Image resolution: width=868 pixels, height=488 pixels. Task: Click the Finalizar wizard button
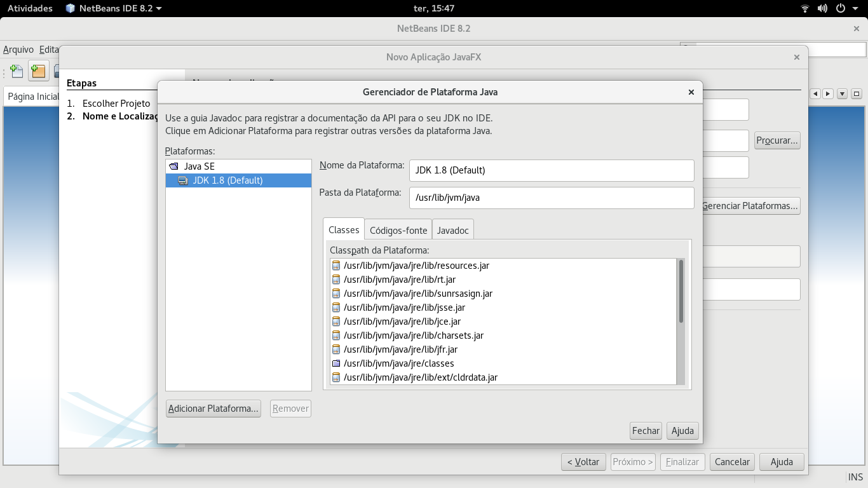[x=682, y=462]
